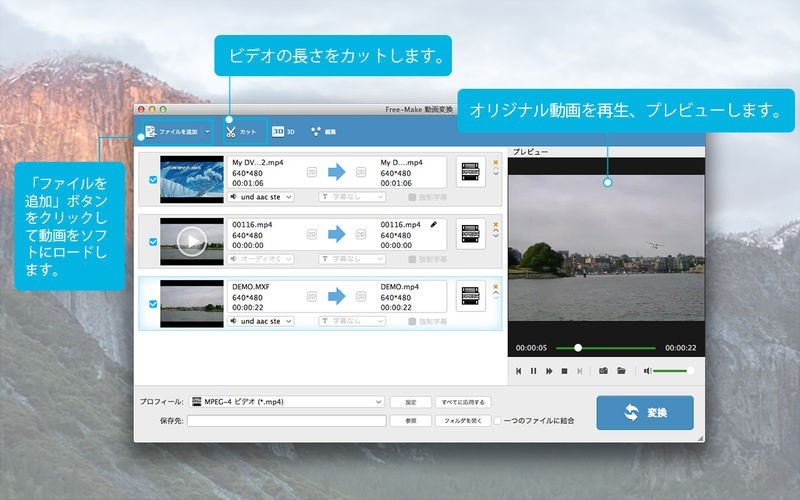800x500 pixels.
Task: Click the Convert (変換) button
Action: 644,412
